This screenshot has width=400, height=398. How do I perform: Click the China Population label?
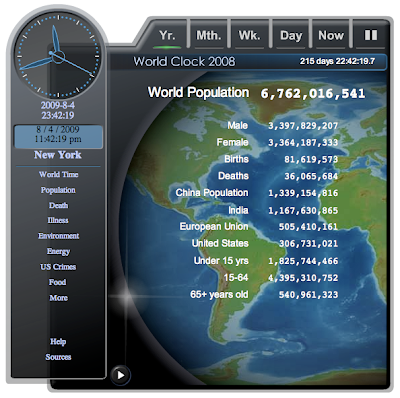[212, 193]
